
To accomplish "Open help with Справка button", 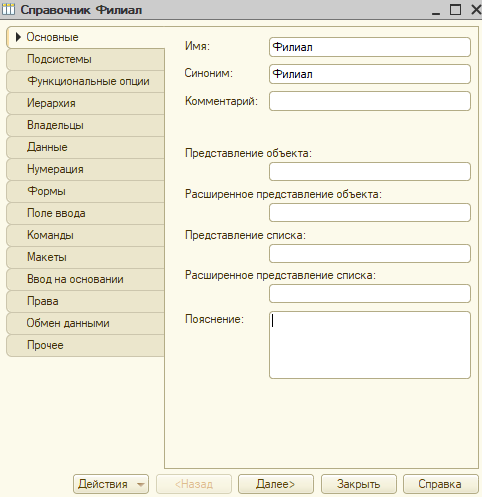I will [440, 484].
